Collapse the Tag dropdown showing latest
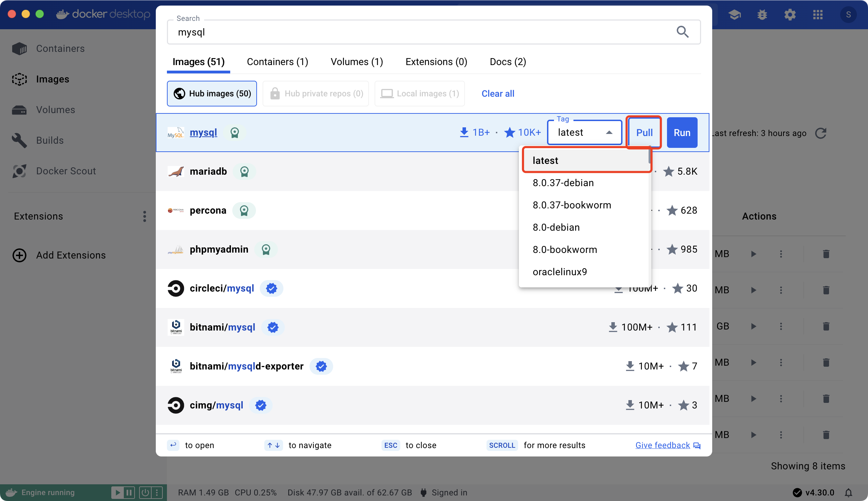The height and width of the screenshot is (501, 868). pyautogui.click(x=585, y=133)
